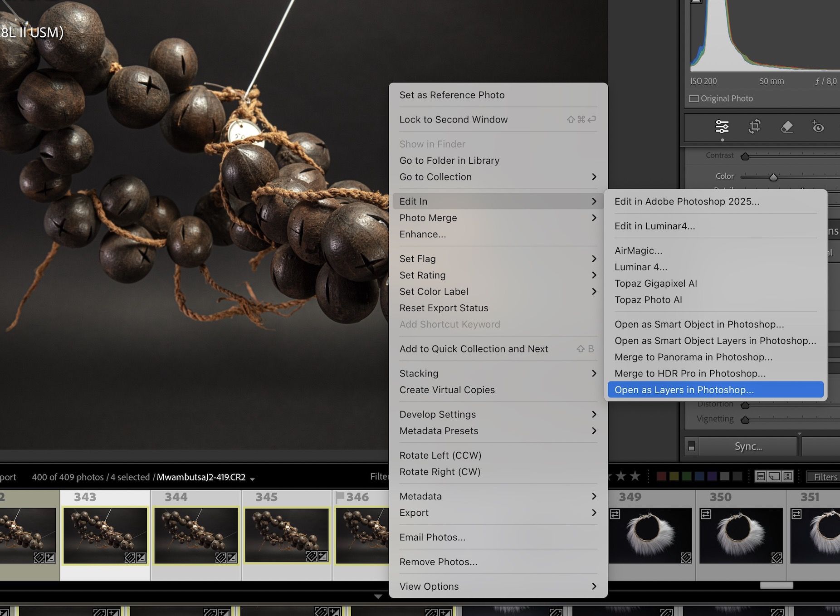Choose the Remove eraser tool
840x616 pixels.
(x=786, y=127)
